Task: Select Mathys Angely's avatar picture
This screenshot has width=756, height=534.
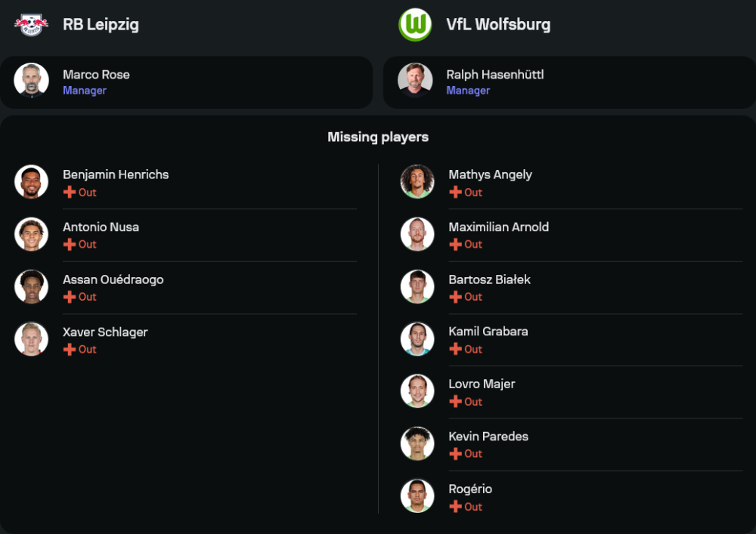Action: pyautogui.click(x=417, y=182)
